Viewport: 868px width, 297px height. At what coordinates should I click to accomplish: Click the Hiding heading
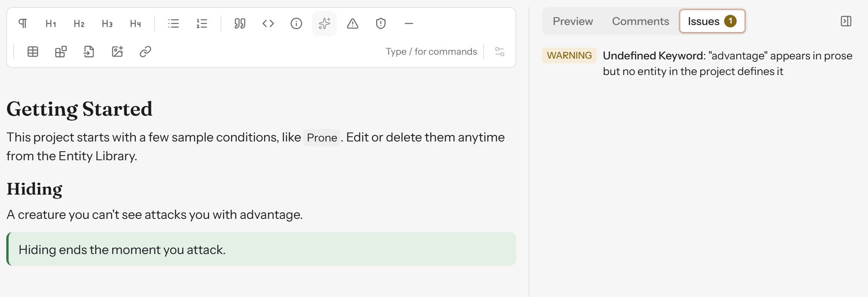pos(34,189)
